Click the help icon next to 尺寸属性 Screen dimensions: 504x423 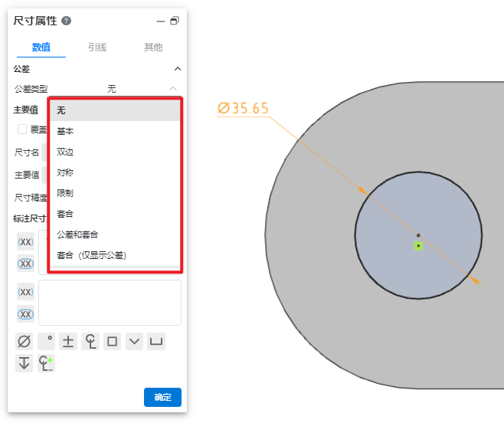pos(66,21)
